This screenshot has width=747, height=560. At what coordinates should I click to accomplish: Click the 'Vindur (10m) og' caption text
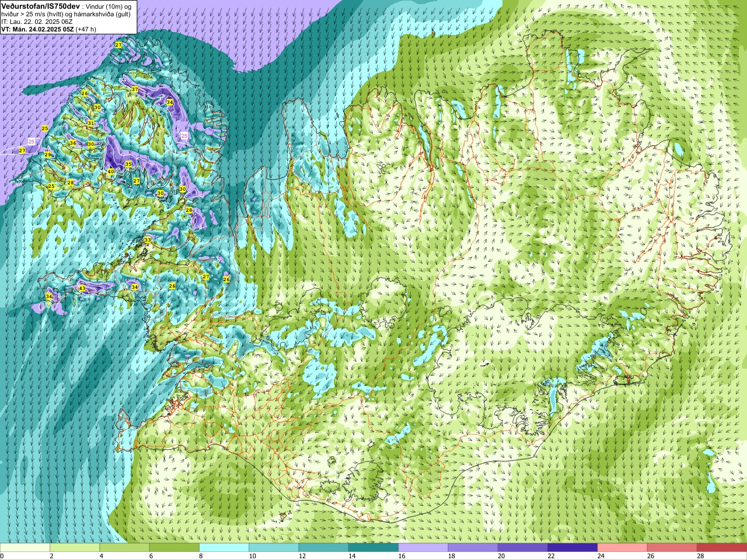tap(109, 6)
